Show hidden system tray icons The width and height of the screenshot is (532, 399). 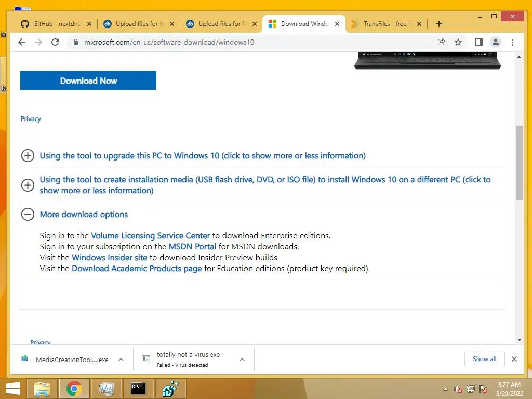[445, 389]
